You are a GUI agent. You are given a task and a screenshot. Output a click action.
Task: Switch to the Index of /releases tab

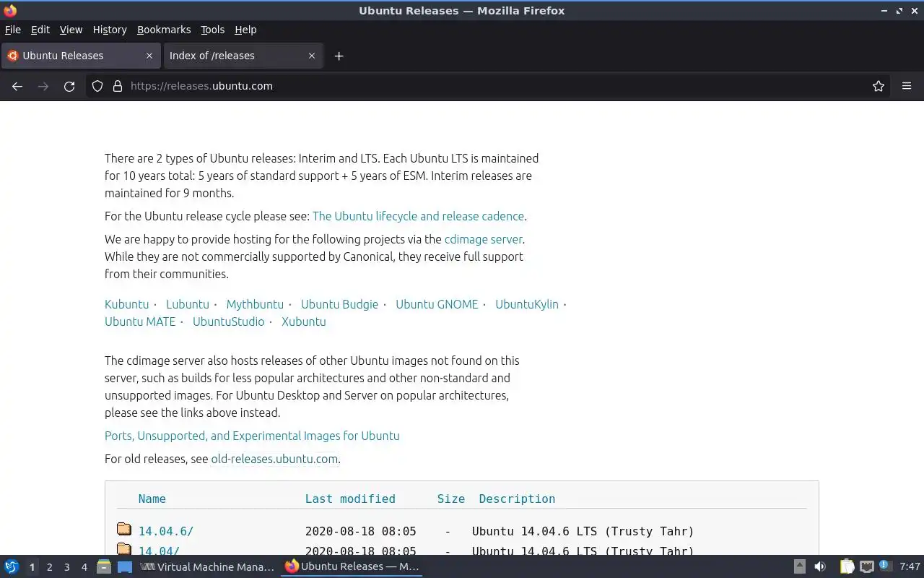(243, 56)
